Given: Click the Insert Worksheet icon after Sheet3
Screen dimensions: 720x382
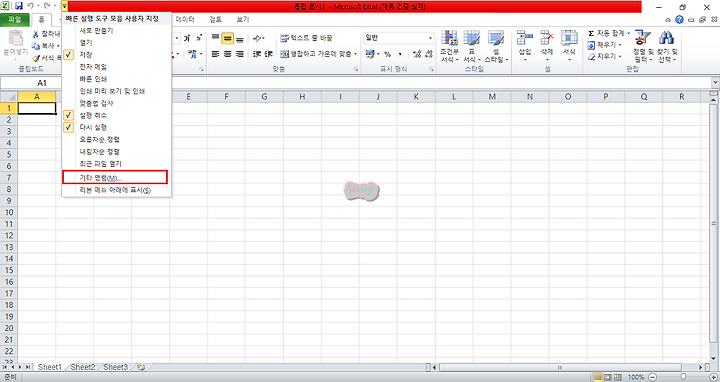Looking at the screenshot, I should [141, 367].
